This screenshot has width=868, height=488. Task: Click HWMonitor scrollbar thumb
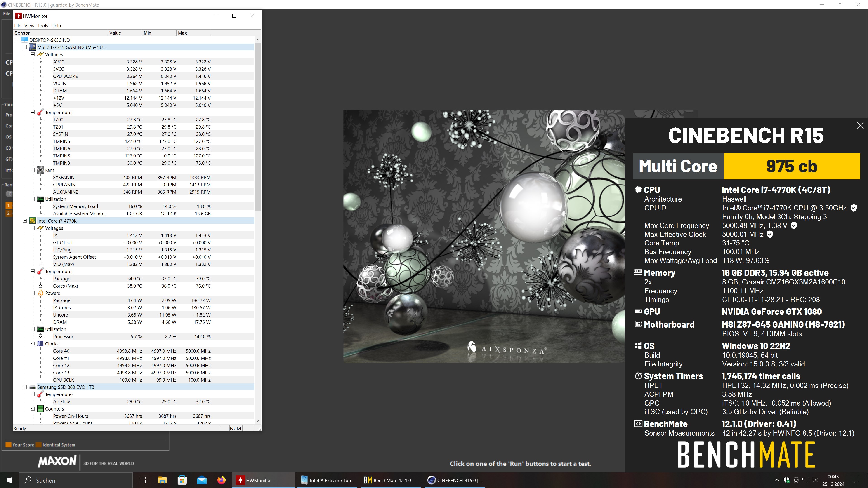click(x=258, y=127)
